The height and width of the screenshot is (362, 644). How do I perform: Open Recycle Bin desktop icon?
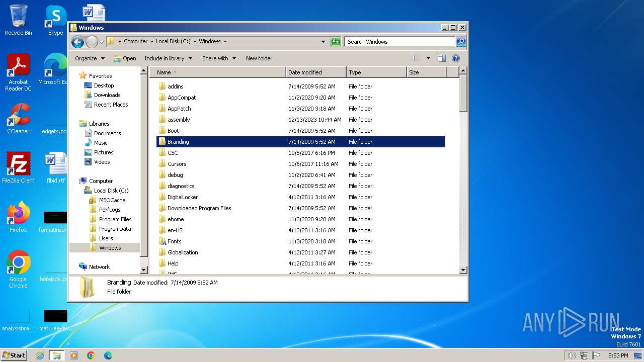[18, 20]
